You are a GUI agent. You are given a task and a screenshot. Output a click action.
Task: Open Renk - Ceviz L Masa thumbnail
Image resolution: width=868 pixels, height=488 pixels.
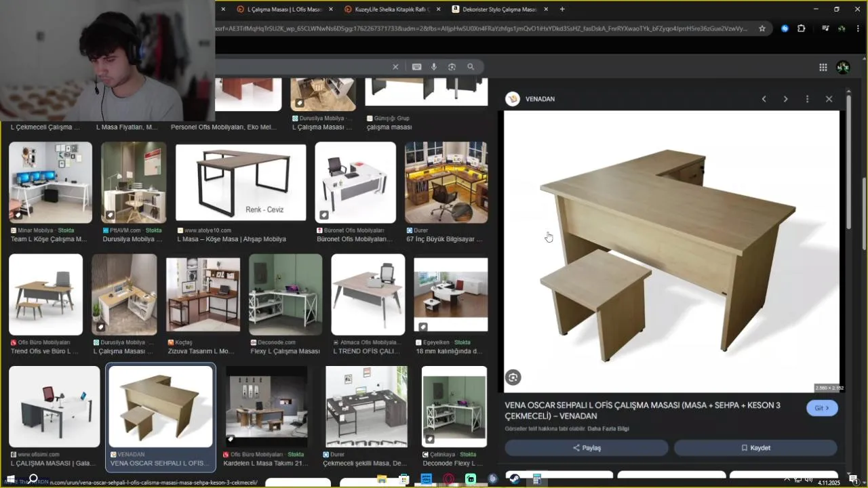241,182
